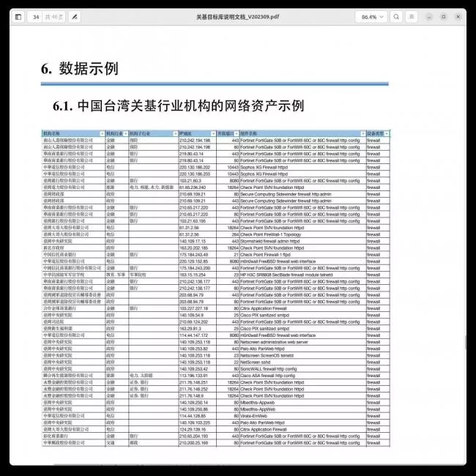Image resolution: width=476 pixels, height=476 pixels.
Task: Open the hamburger menu in header
Action: pyautogui.click(x=413, y=16)
